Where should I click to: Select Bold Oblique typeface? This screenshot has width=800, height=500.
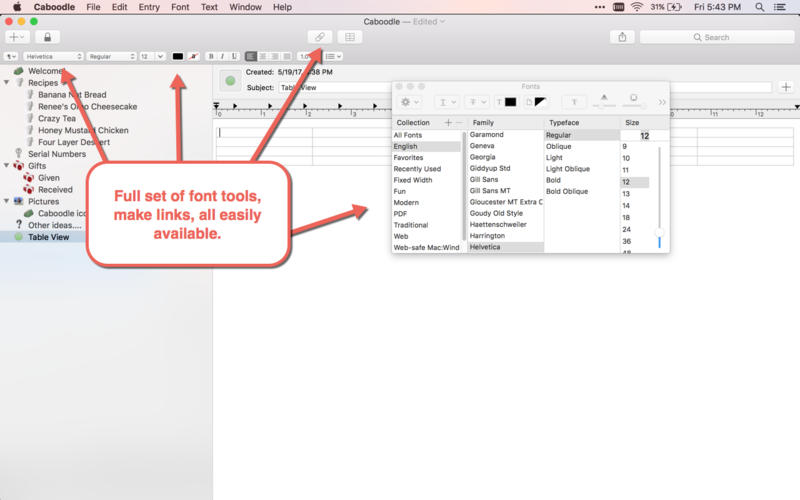click(567, 191)
